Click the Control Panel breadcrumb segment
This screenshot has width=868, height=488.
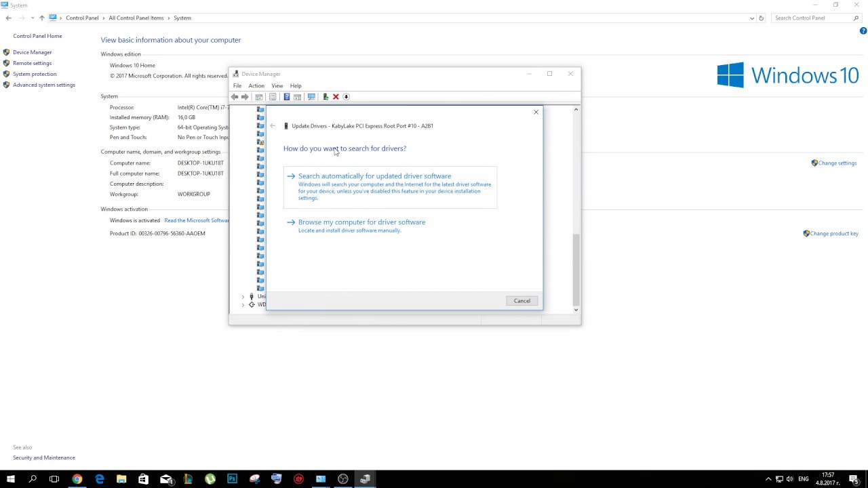[x=82, y=18]
